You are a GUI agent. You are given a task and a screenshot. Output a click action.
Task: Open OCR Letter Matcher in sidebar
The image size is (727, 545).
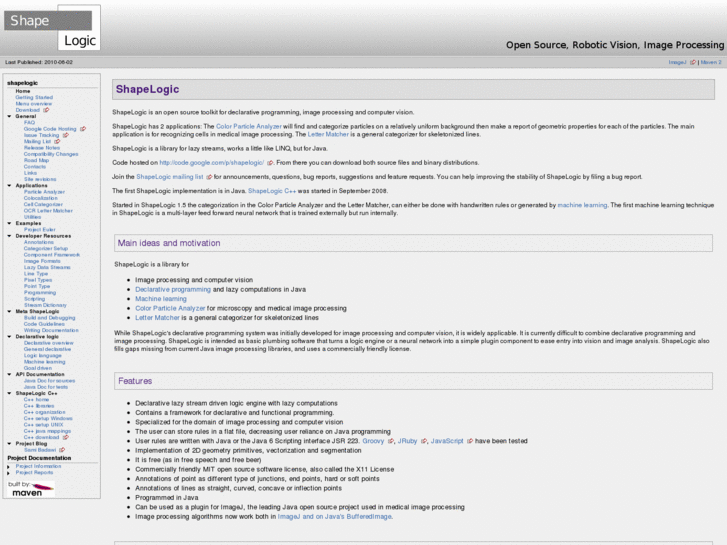coord(48,211)
